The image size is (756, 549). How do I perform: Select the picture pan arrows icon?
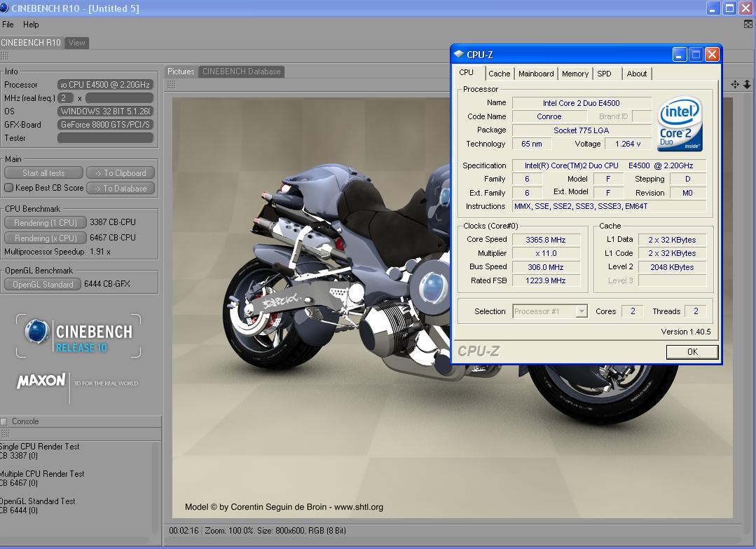pyautogui.click(x=735, y=84)
